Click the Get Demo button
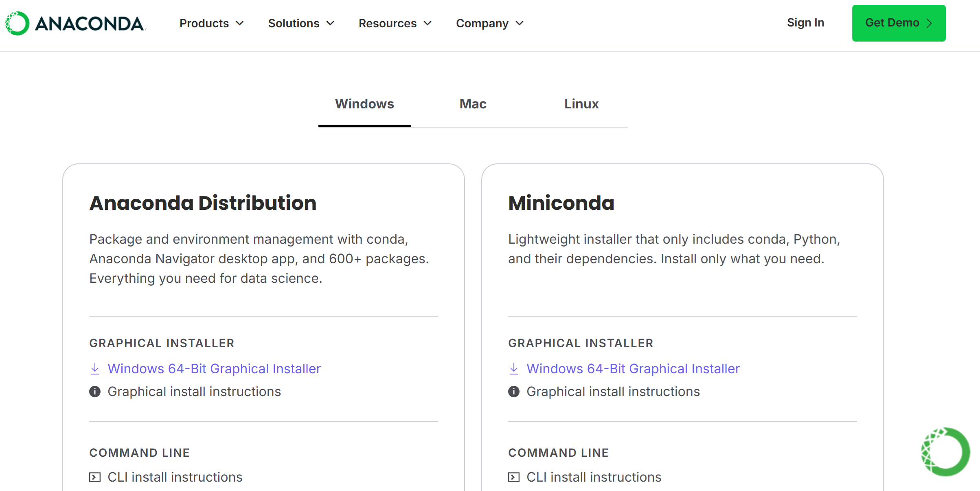Image resolution: width=980 pixels, height=491 pixels. coord(899,23)
